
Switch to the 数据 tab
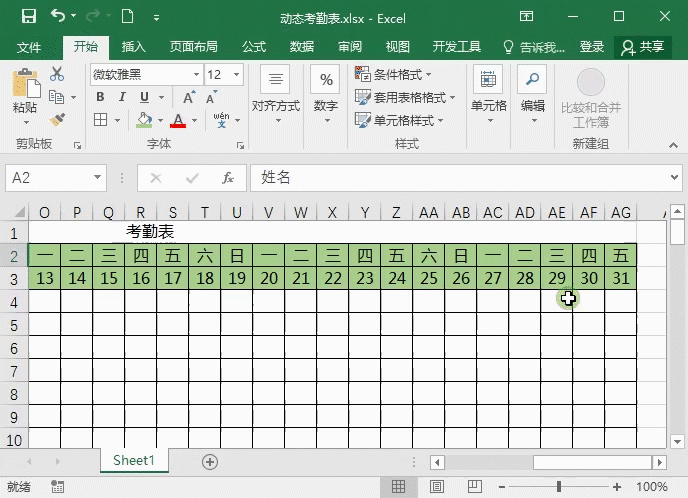pos(302,47)
